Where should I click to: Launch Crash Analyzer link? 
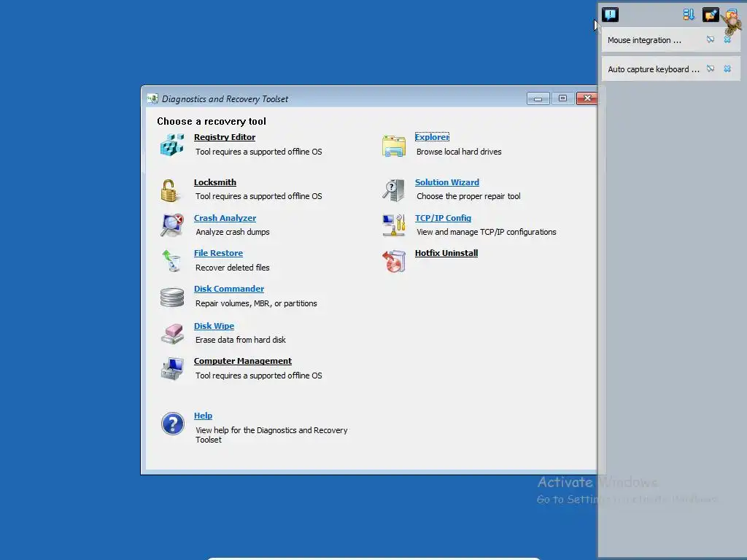[x=225, y=218]
